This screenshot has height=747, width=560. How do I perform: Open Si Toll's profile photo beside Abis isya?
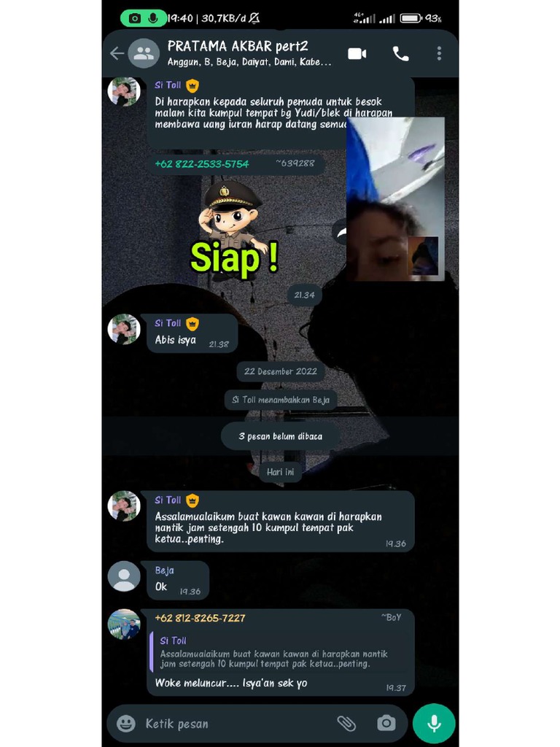[x=124, y=329]
